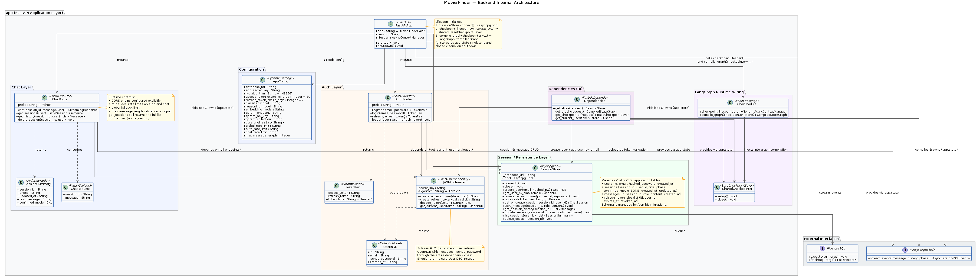
Task: Click the Configuration package label
Action: point(251,70)
